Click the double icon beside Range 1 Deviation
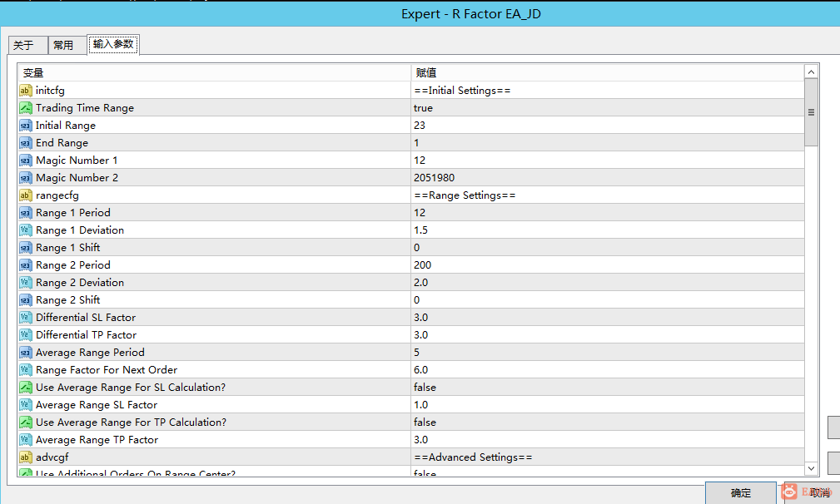The image size is (840, 504). (x=25, y=230)
